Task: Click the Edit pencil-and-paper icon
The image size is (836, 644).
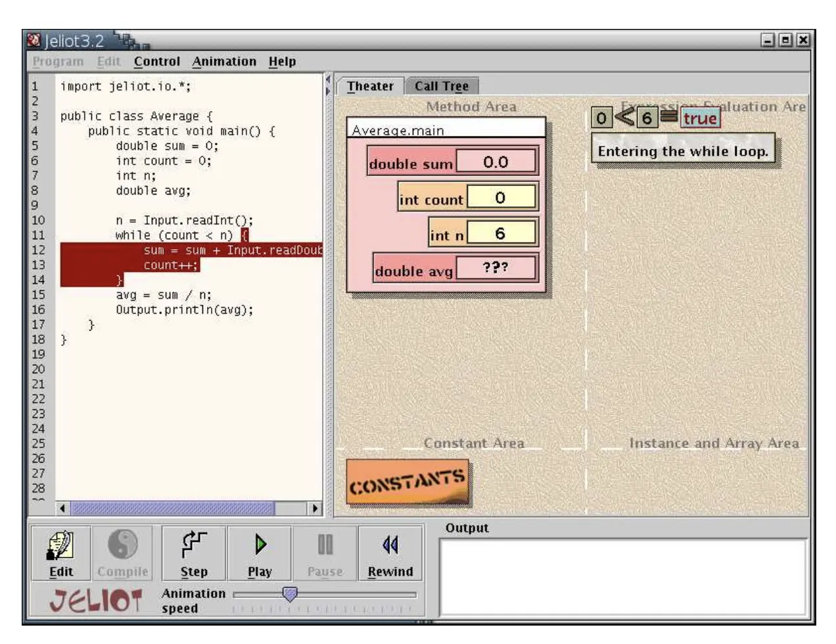Action: [61, 545]
